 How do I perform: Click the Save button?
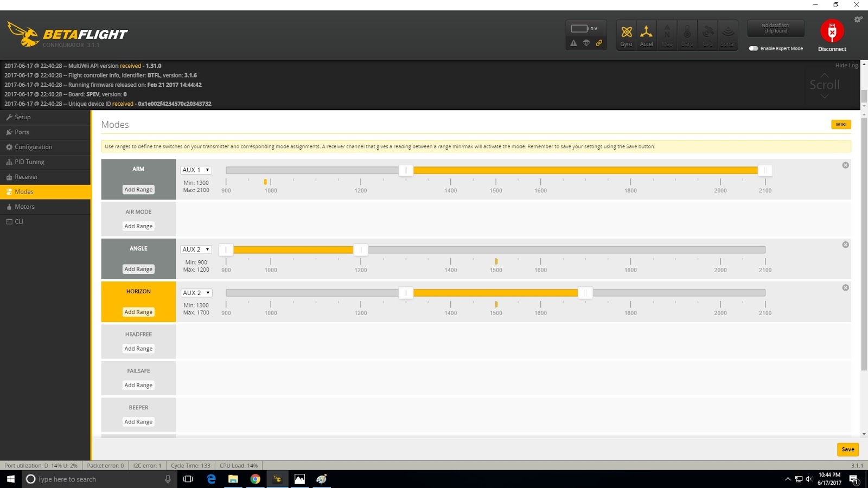(847, 449)
